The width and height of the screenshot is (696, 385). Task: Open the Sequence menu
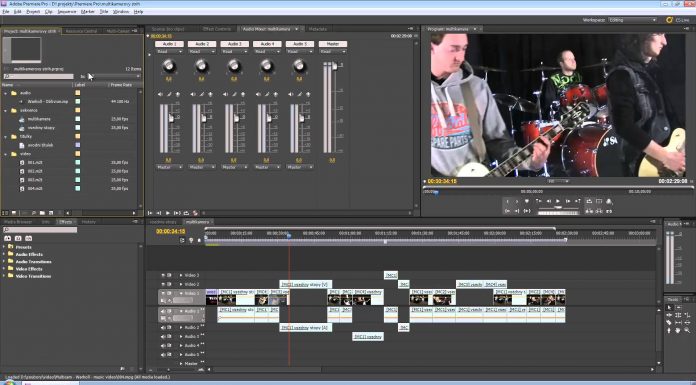[x=67, y=12]
